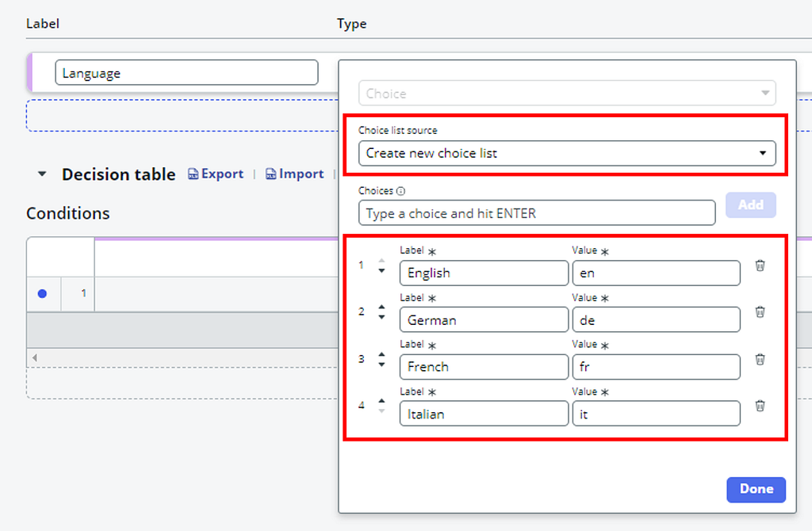Export the decision table
Screen dimensions: 812x531
tap(216, 174)
